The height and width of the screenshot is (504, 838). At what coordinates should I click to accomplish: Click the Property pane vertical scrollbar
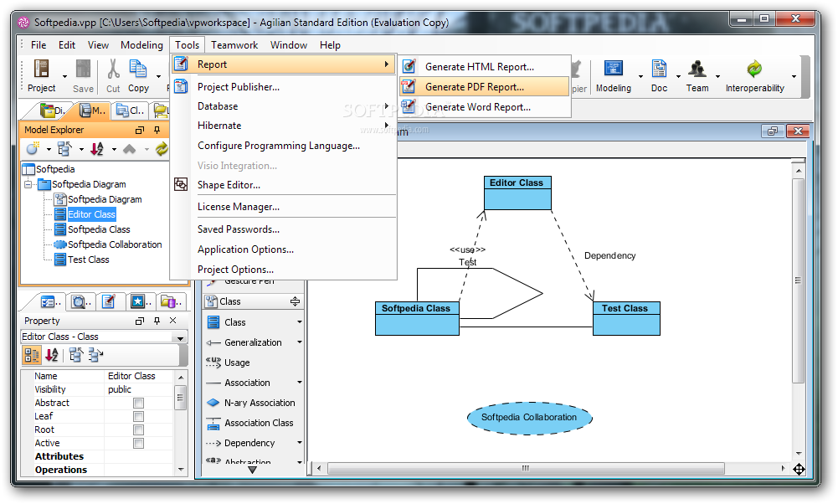pos(181,397)
